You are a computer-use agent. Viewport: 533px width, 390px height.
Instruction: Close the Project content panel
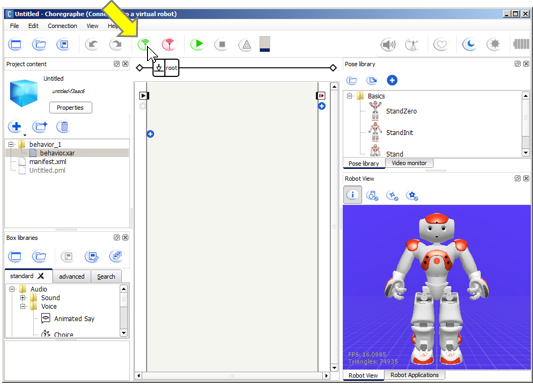click(x=125, y=64)
